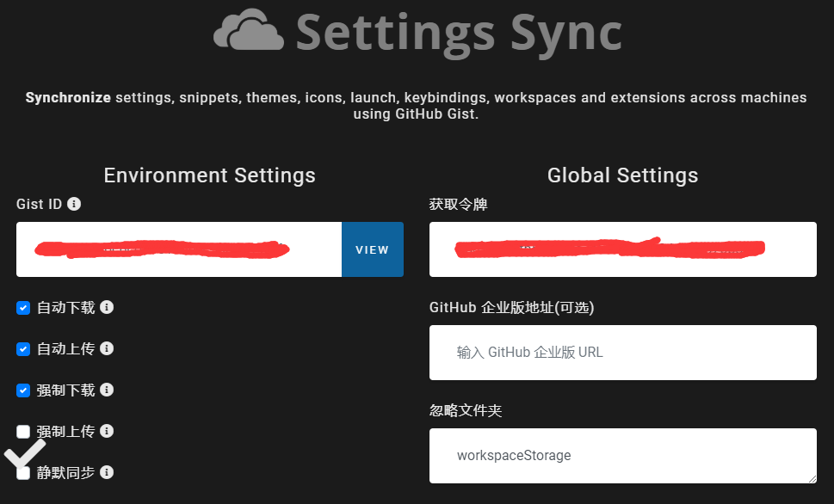
Task: Select the Global Settings section header
Action: (x=621, y=175)
